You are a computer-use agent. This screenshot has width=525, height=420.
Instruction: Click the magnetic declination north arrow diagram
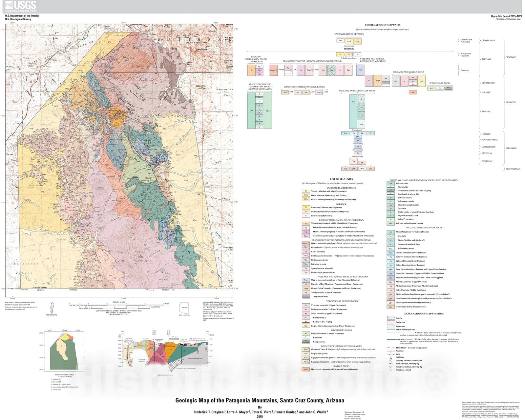point(52,308)
